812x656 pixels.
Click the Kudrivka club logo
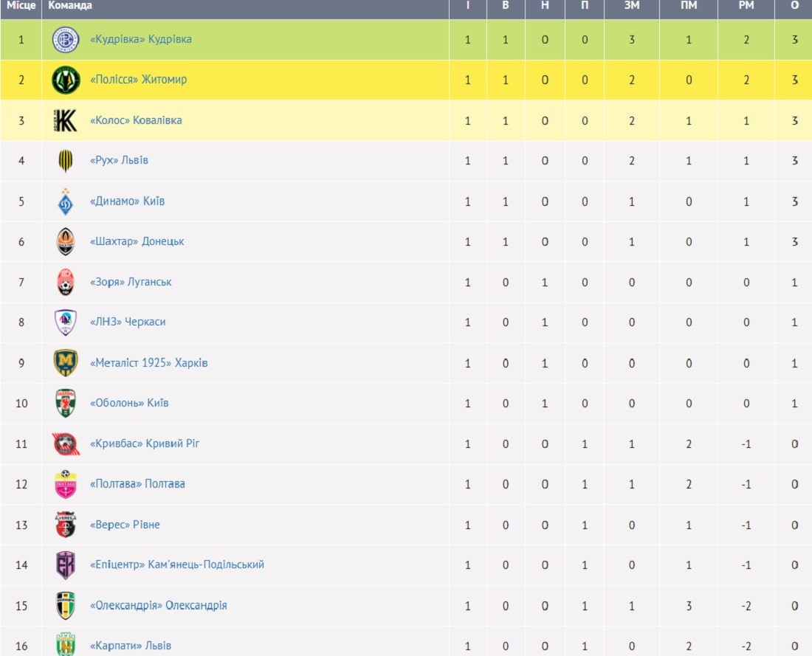(x=66, y=40)
